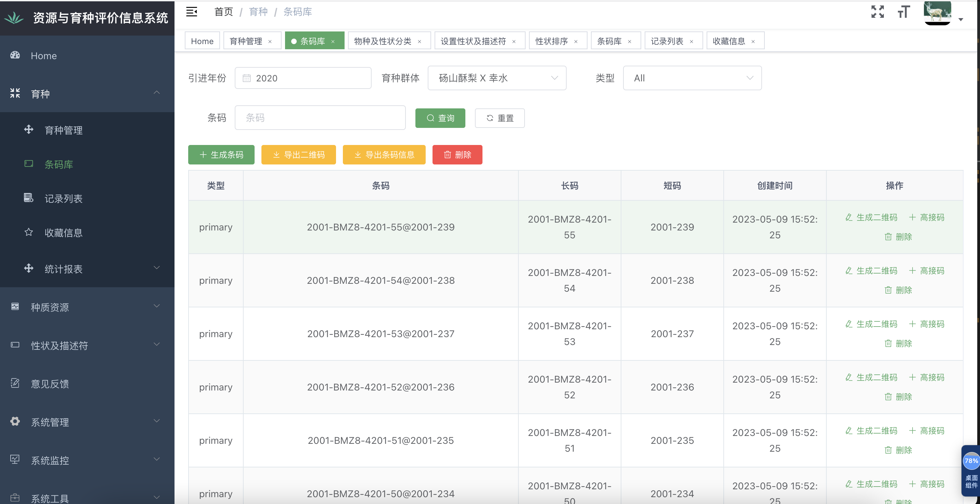This screenshot has height=504, width=980.
Task: Generate QR code for row 2001-235
Action: click(x=871, y=430)
